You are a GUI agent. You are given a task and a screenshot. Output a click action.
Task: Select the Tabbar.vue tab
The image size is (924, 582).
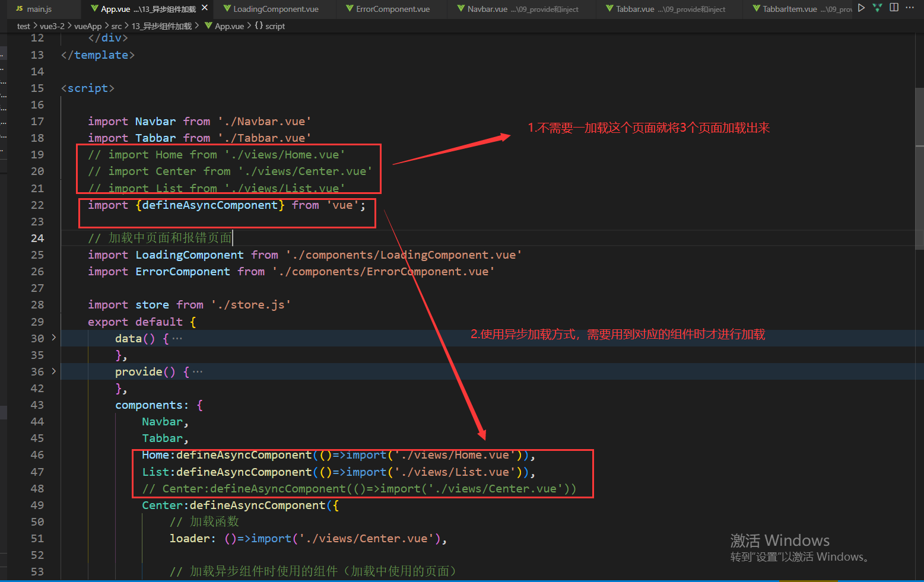click(x=670, y=9)
